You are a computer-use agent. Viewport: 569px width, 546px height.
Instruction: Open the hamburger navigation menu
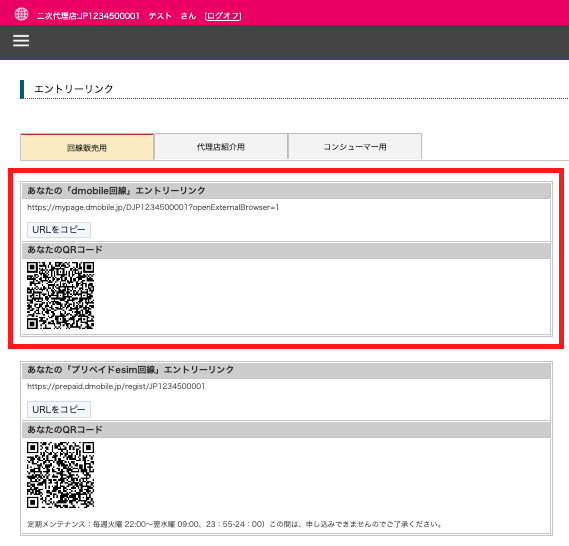pos(21,41)
